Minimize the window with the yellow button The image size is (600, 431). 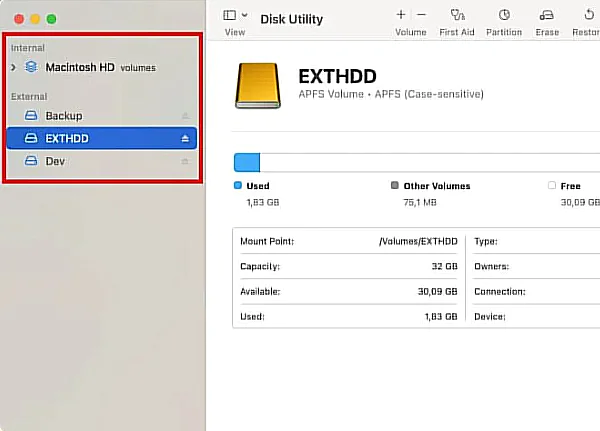pos(35,19)
